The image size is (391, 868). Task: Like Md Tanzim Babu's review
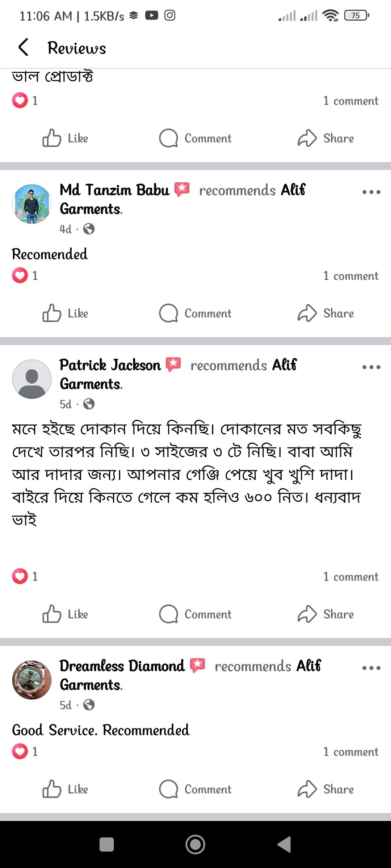65,313
